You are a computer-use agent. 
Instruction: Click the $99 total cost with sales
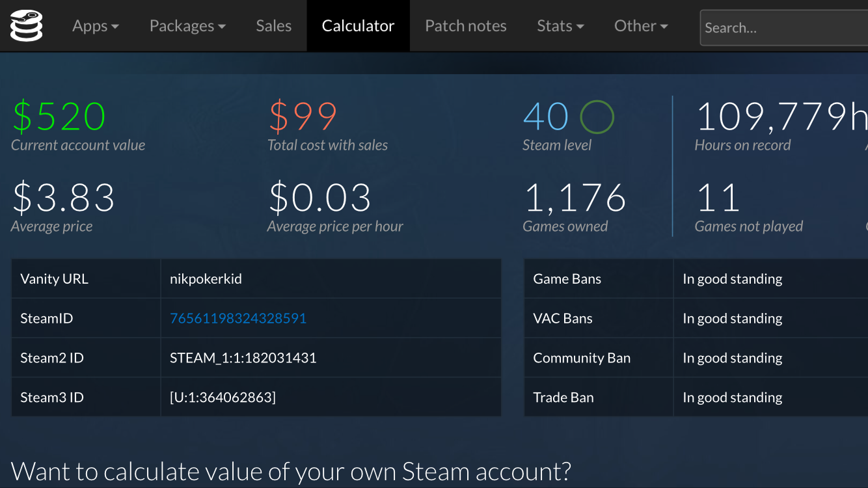coord(303,117)
